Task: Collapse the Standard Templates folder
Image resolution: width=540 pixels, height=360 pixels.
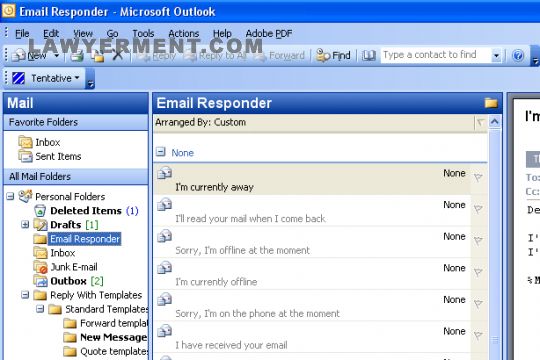Action: pyautogui.click(x=40, y=309)
